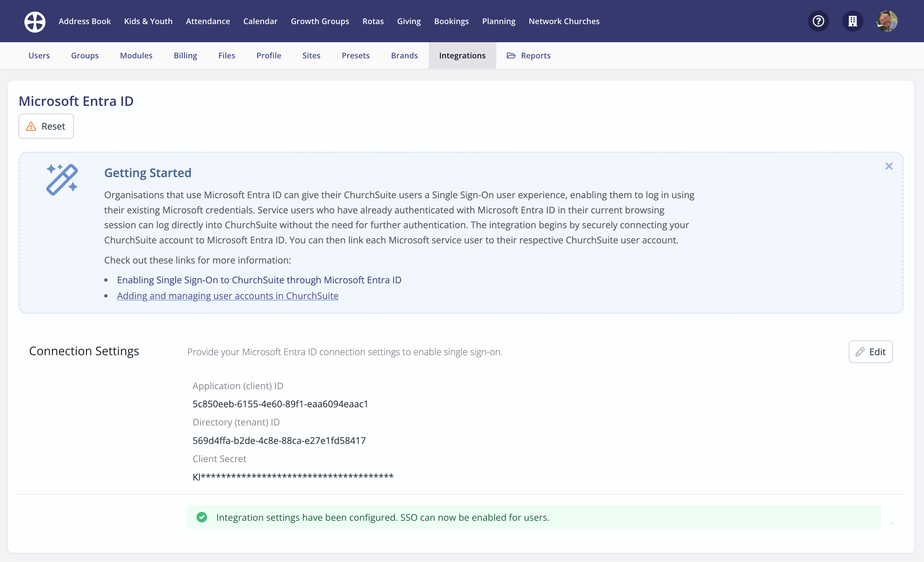The height and width of the screenshot is (562, 924).
Task: Click the Microsoft Entra ID page heading
Action: (x=76, y=101)
